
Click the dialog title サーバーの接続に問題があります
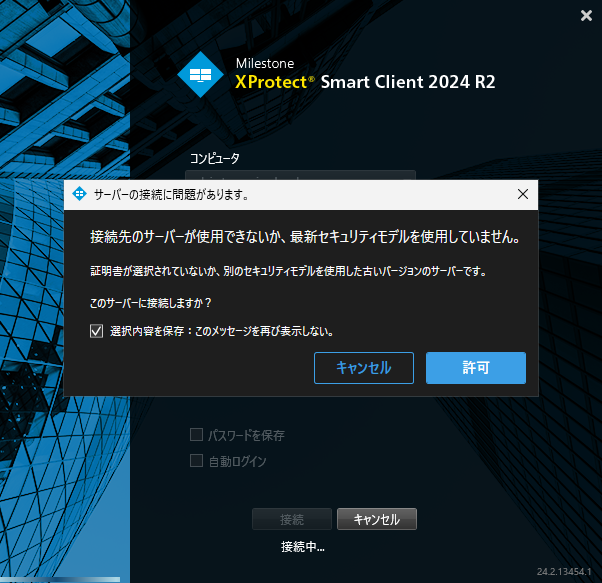[172, 195]
